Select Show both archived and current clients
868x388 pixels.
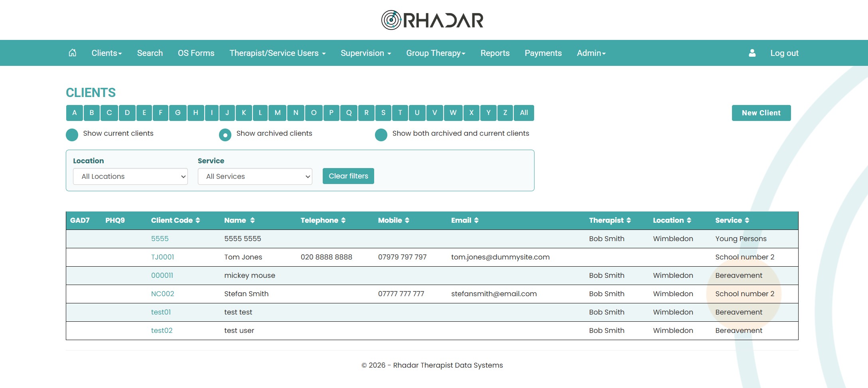[381, 135]
